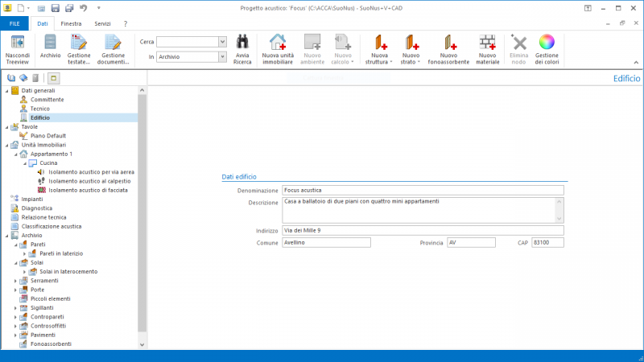
Task: Open Classificazione acustica node
Action: pos(52,226)
